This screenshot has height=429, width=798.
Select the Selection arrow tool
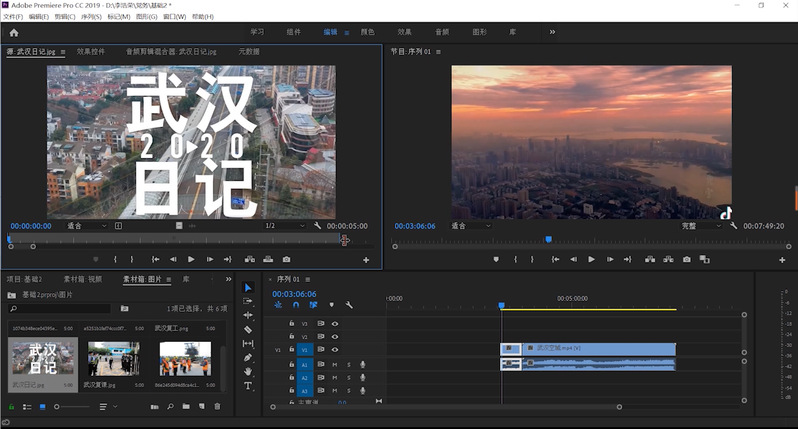(x=248, y=288)
